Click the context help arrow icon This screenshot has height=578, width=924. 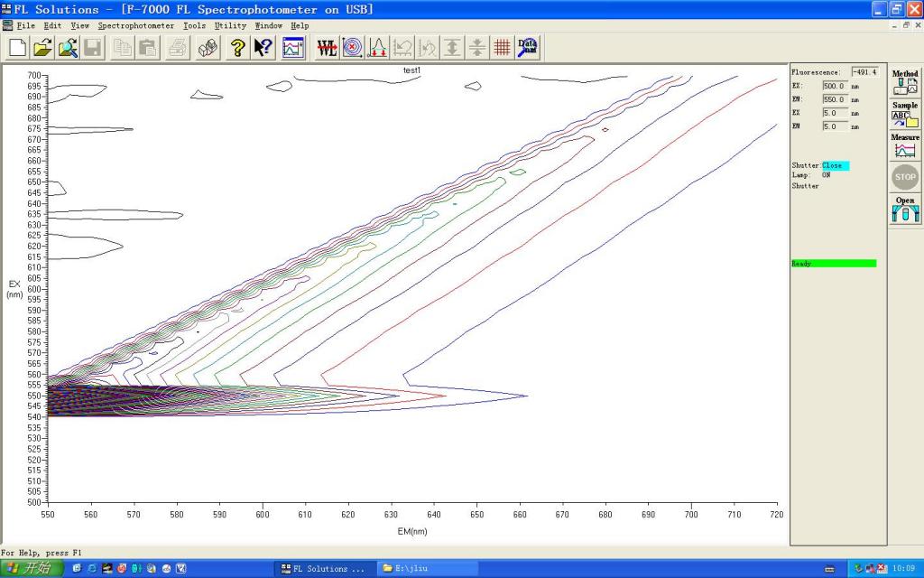pos(263,48)
